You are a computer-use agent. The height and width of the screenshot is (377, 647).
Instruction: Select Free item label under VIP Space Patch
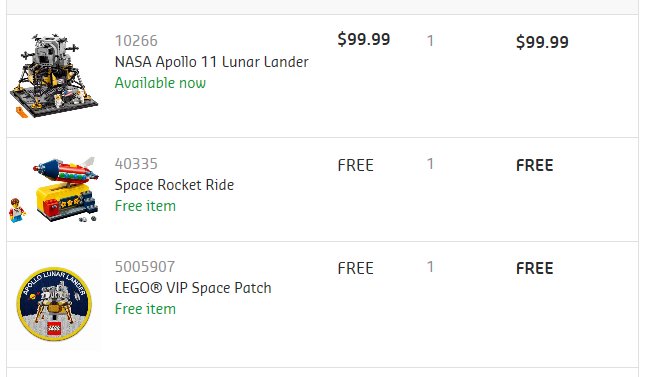(x=145, y=309)
